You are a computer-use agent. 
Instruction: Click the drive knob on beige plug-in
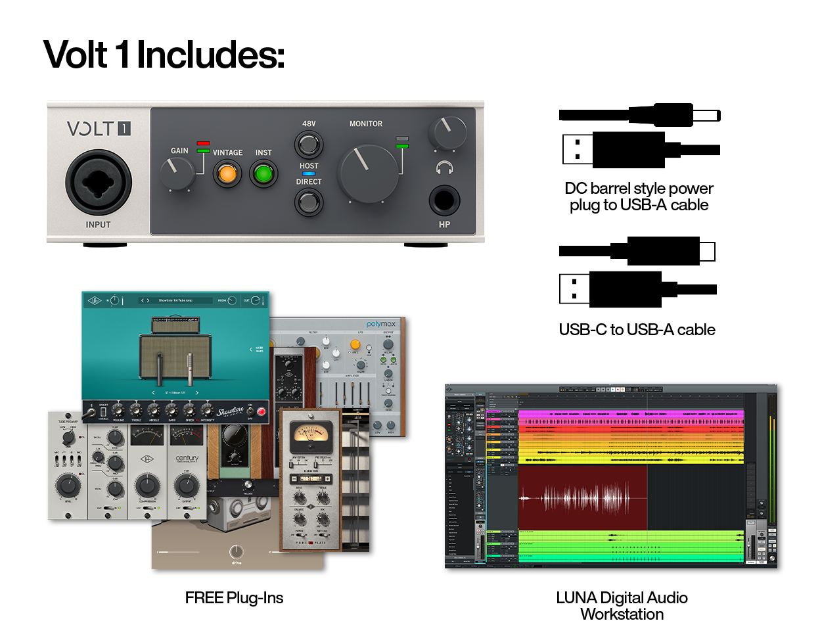[x=236, y=551]
